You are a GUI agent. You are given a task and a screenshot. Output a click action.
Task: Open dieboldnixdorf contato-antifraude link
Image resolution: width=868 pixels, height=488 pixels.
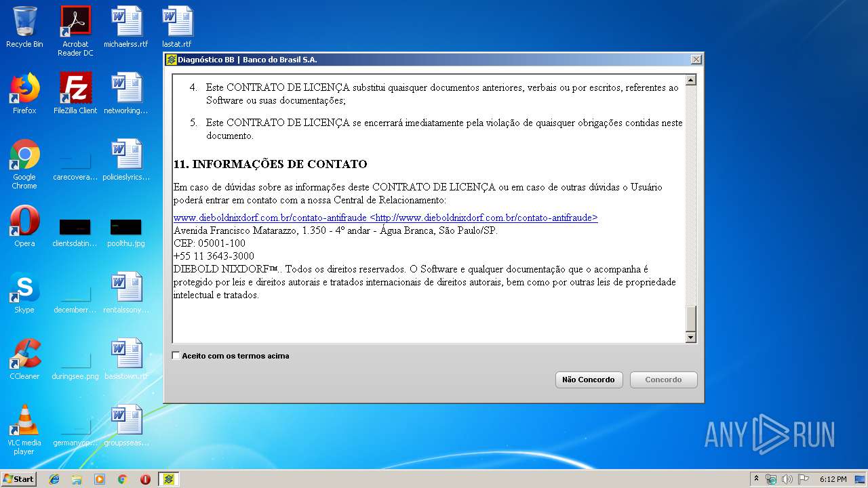coord(385,218)
